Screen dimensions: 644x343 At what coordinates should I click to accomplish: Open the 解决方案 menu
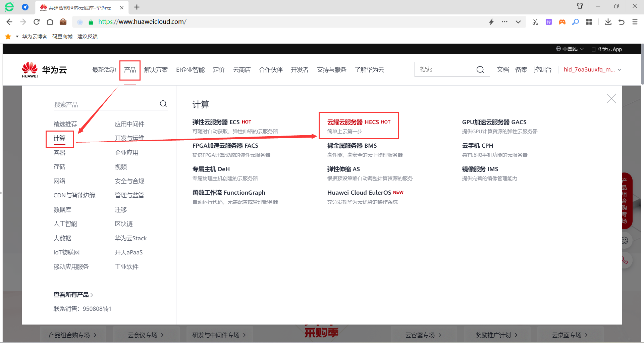coord(156,70)
